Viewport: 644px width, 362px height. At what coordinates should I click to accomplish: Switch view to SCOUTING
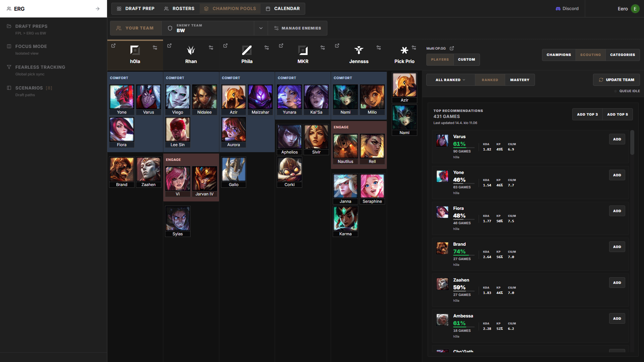pos(590,55)
